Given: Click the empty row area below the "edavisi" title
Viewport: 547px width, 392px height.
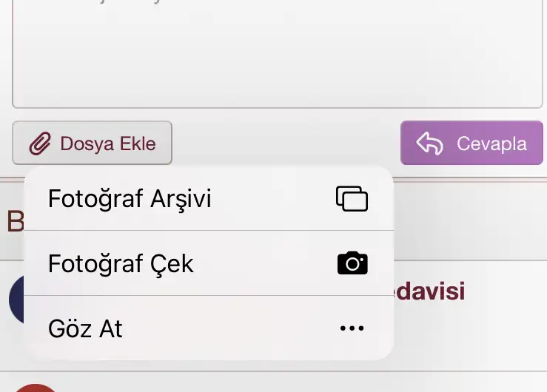Looking at the screenshot, I should 470,337.
